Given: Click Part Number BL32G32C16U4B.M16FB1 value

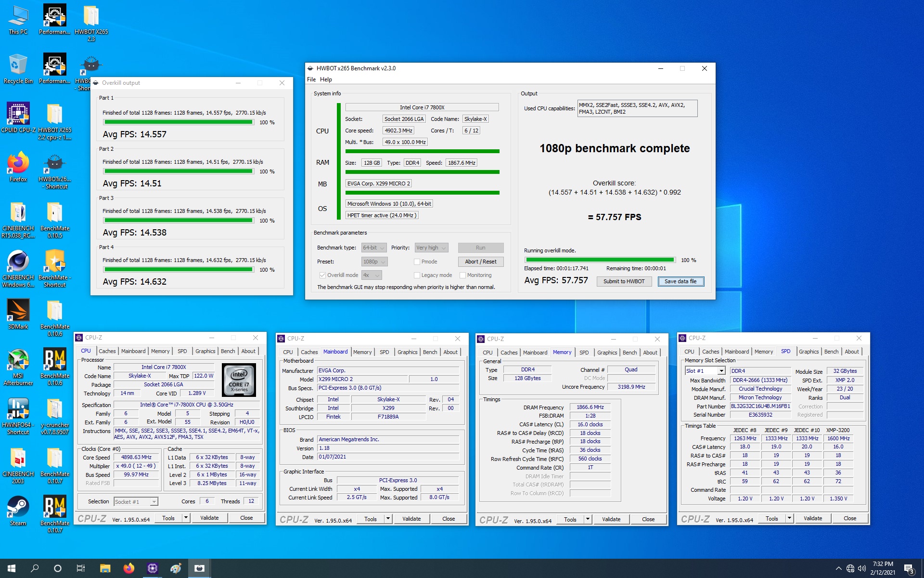Looking at the screenshot, I should (760, 406).
